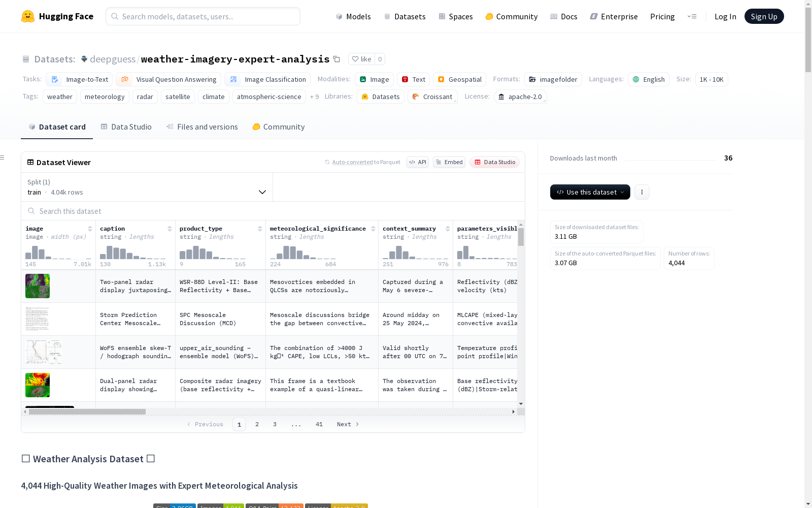Open the Enterprise nav item
This screenshot has height=508, width=812.
point(614,16)
